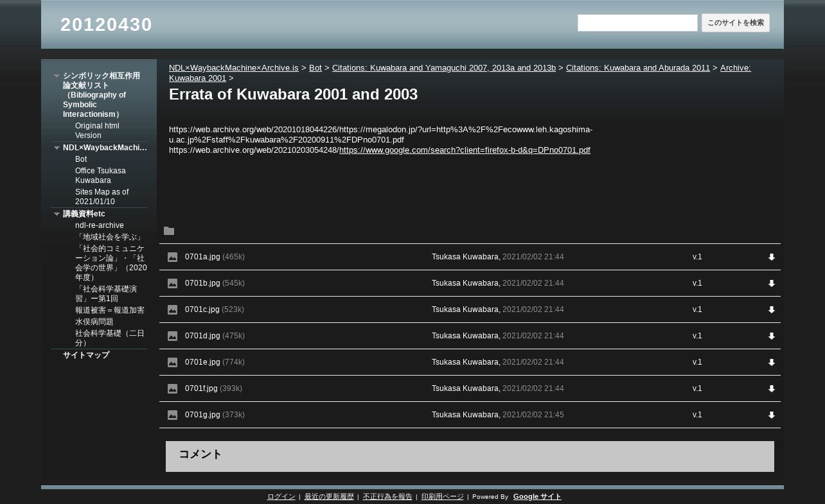Download 0701b.jpg using its arrow icon
Image resolution: width=825 pixels, height=504 pixels.
[772, 284]
